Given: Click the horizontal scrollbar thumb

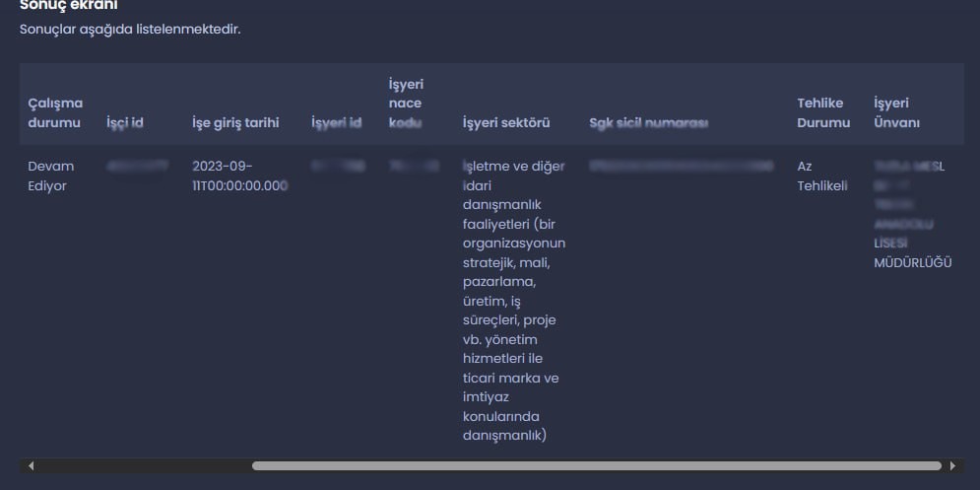Looking at the screenshot, I should tap(596, 465).
